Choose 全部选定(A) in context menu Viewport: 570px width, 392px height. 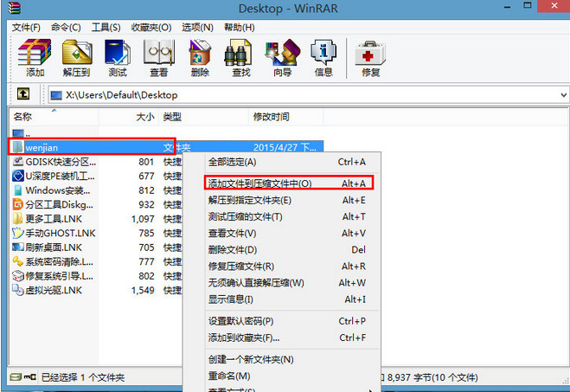287,162
